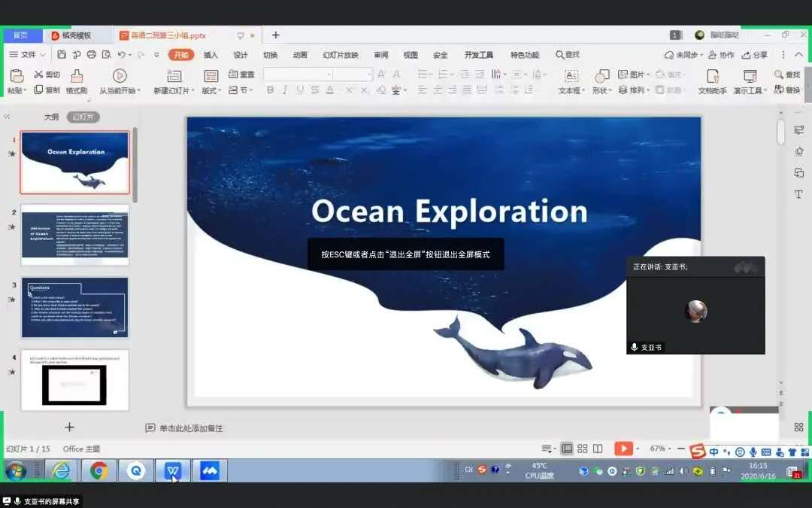Switch to the Animation (动画) tab
812x508 pixels.
click(x=300, y=55)
